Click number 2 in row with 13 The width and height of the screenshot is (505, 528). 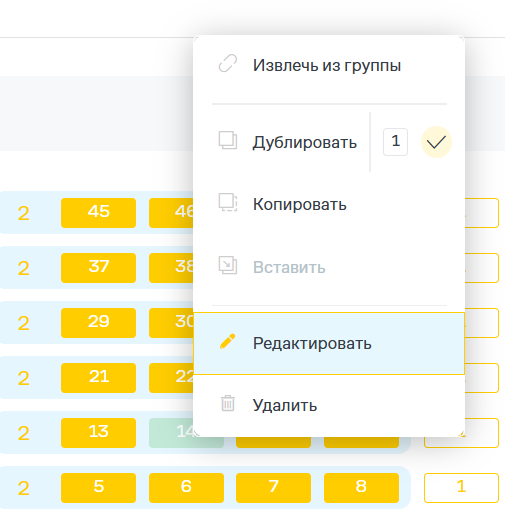point(24,433)
